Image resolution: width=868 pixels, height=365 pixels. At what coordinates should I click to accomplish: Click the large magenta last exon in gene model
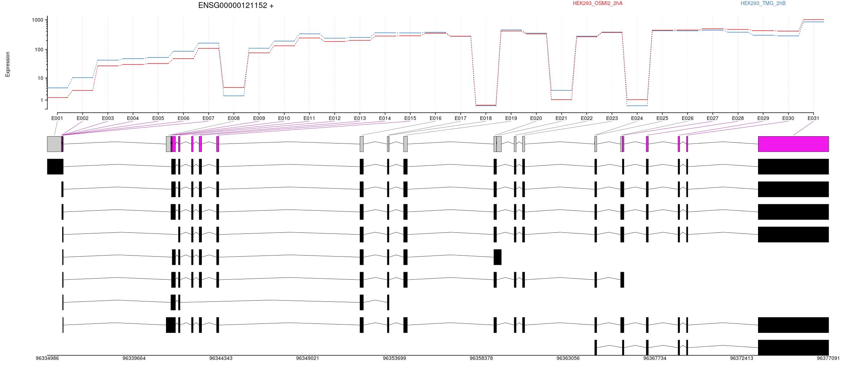pyautogui.click(x=793, y=144)
